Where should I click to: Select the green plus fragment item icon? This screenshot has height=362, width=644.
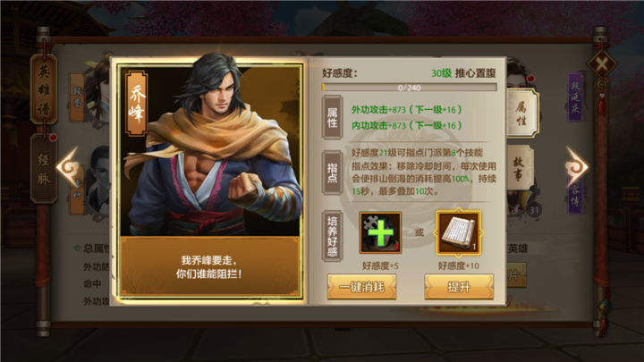(380, 232)
